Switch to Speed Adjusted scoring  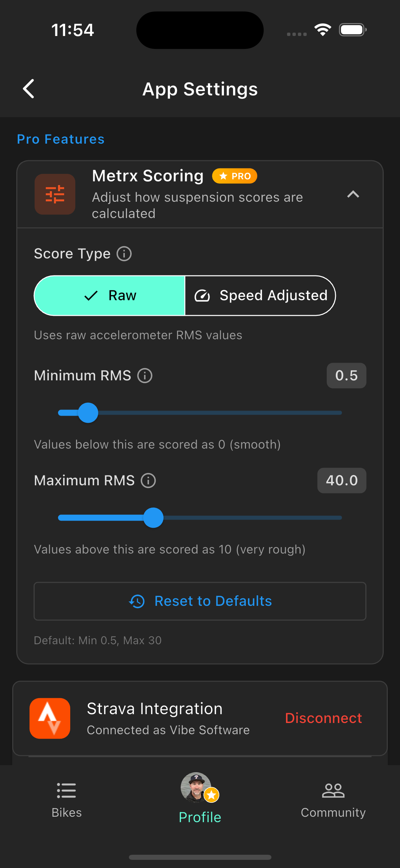260,295
